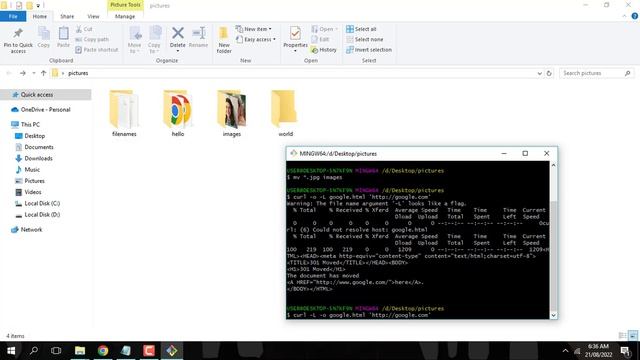The width and height of the screenshot is (640, 360).
Task: Open the File menu tab
Action: pos(13,16)
